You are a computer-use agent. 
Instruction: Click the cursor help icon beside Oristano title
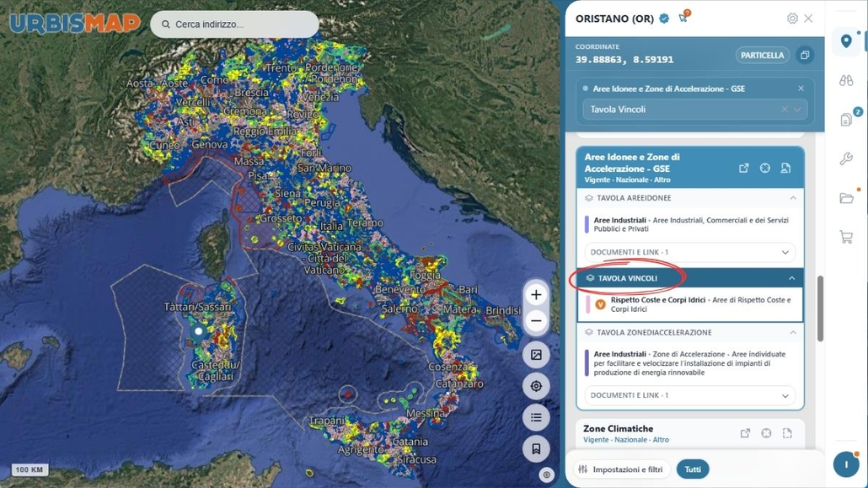point(684,17)
